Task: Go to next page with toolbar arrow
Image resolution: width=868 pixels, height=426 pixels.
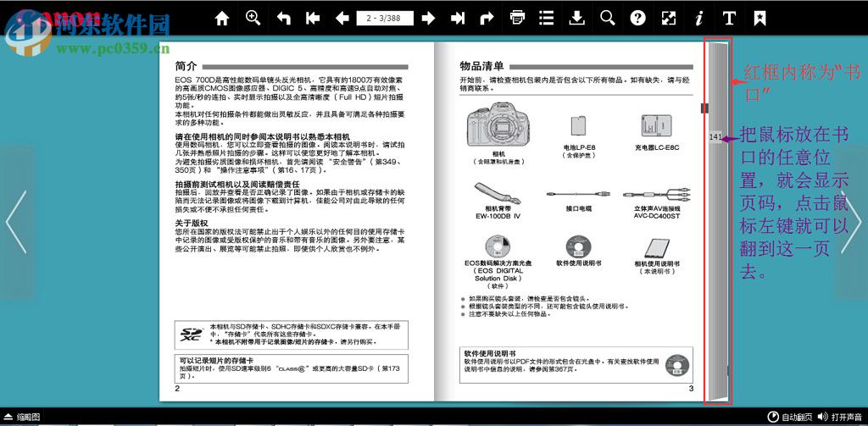Action: (x=428, y=19)
